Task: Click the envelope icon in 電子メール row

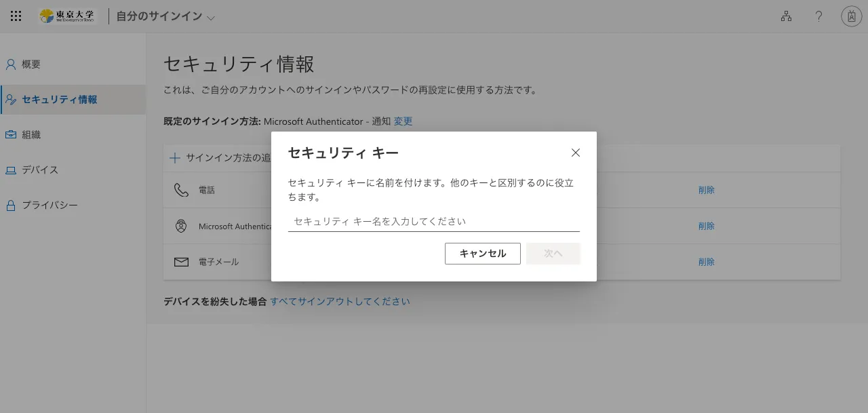Action: [181, 262]
